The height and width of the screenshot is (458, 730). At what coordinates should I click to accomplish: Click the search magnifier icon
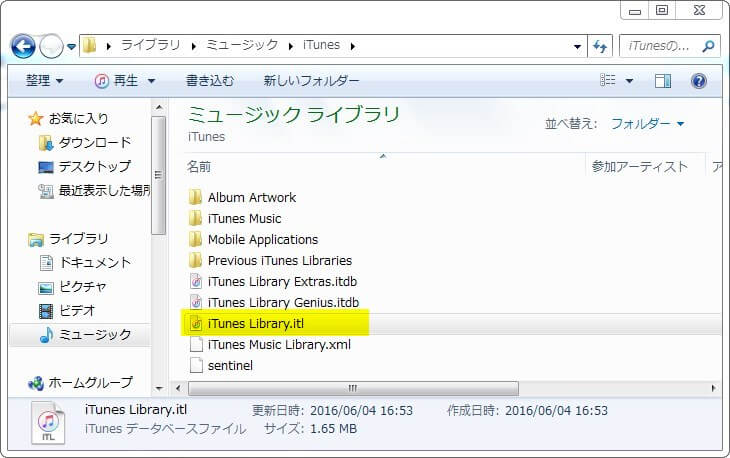[x=709, y=46]
